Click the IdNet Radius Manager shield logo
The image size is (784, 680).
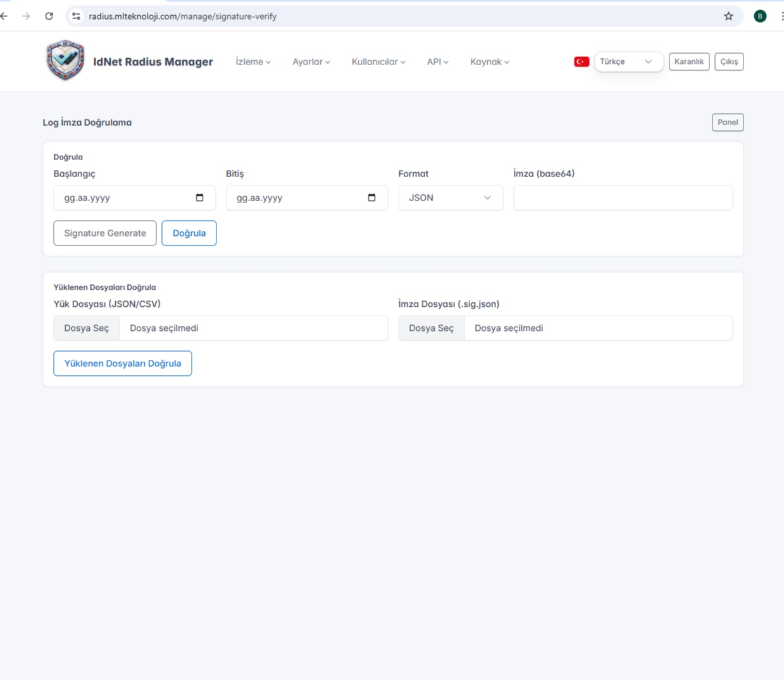pos(65,61)
